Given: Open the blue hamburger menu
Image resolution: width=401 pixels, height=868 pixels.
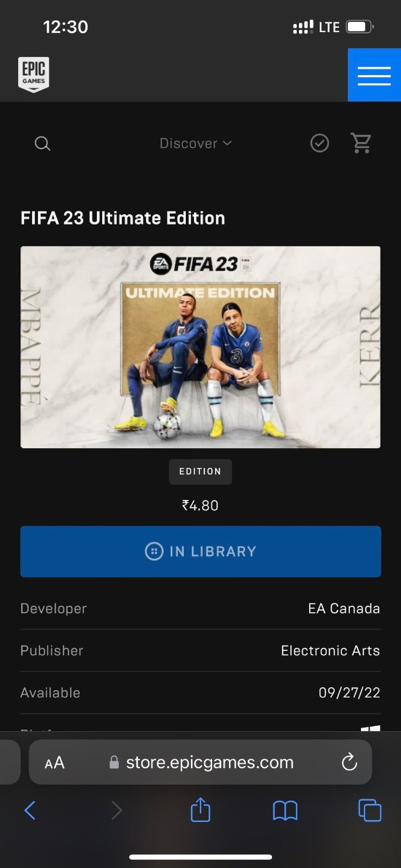Looking at the screenshot, I should click(x=375, y=75).
